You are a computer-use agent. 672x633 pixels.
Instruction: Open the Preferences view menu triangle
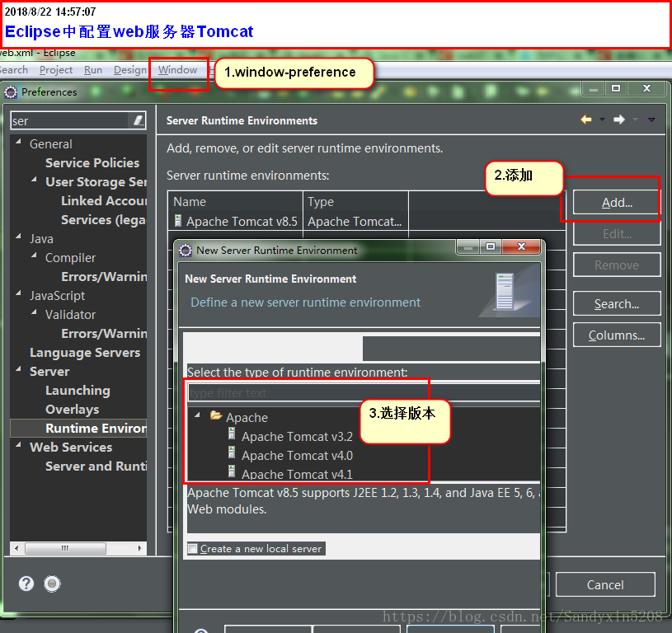[651, 120]
